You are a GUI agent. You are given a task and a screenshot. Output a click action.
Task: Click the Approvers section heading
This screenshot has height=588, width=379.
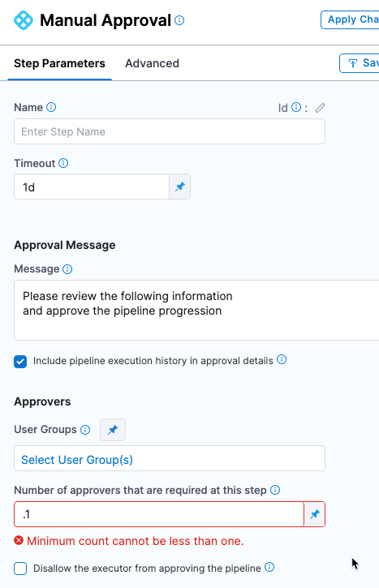coord(42,401)
